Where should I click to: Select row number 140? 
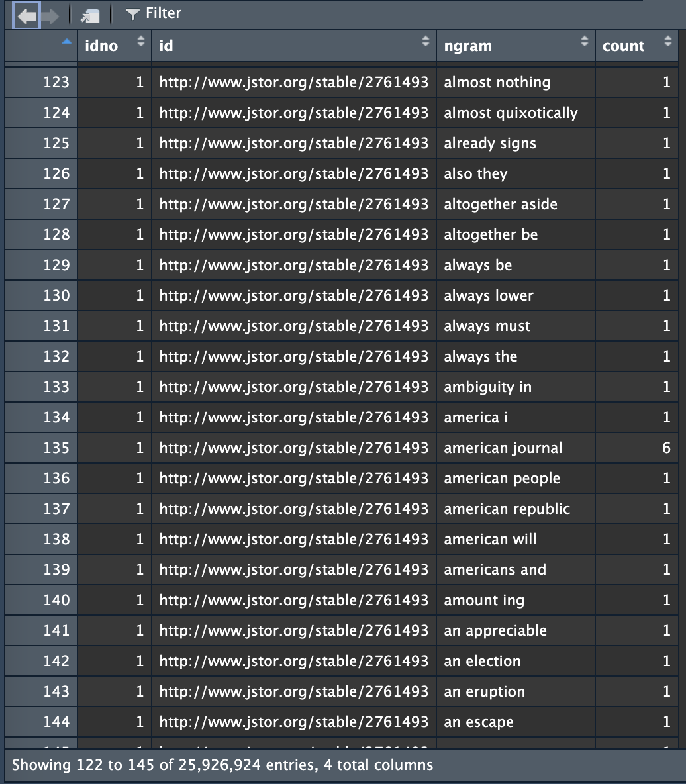[56, 601]
